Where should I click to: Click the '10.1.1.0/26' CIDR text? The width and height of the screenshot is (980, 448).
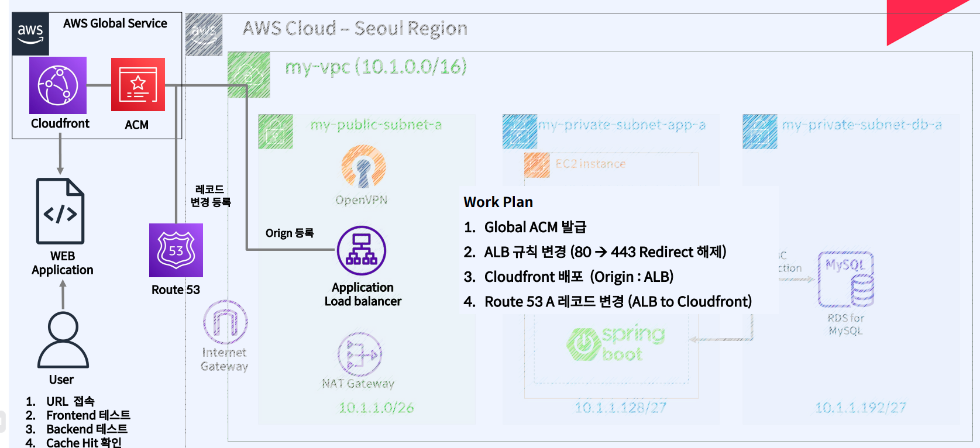[376, 408]
